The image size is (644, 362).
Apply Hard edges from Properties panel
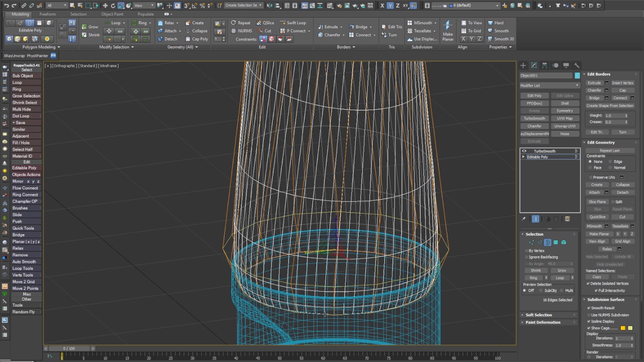495,23
